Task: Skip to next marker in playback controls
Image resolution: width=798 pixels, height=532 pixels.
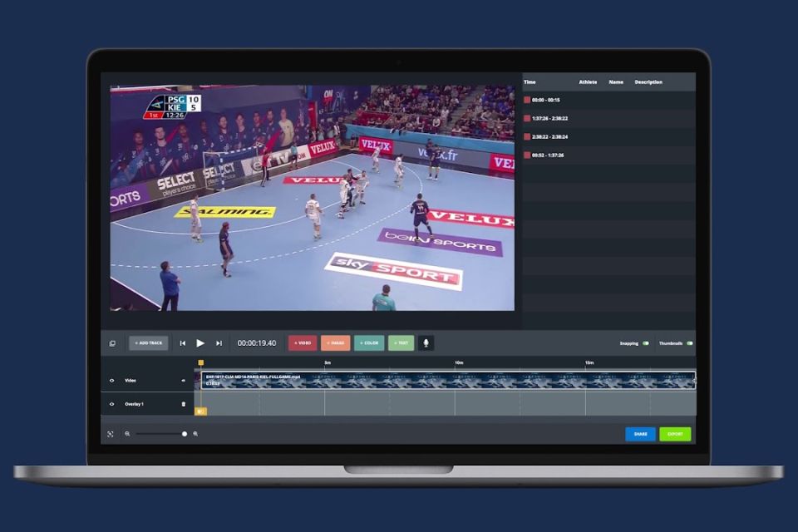Action: coord(219,343)
